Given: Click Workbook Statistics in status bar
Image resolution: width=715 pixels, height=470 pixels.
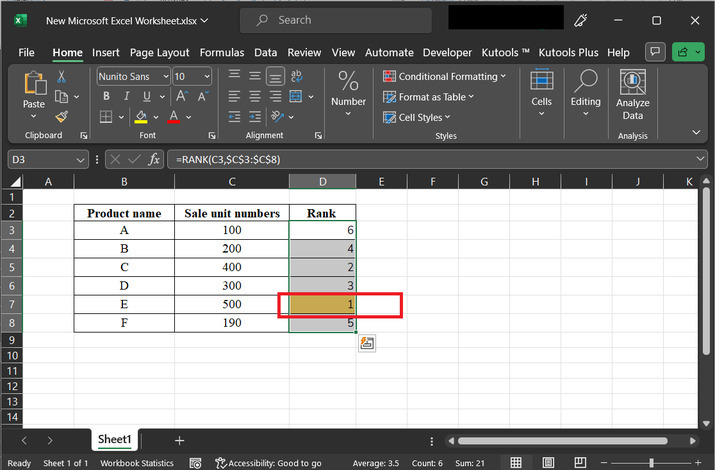Looking at the screenshot, I should tap(137, 463).
